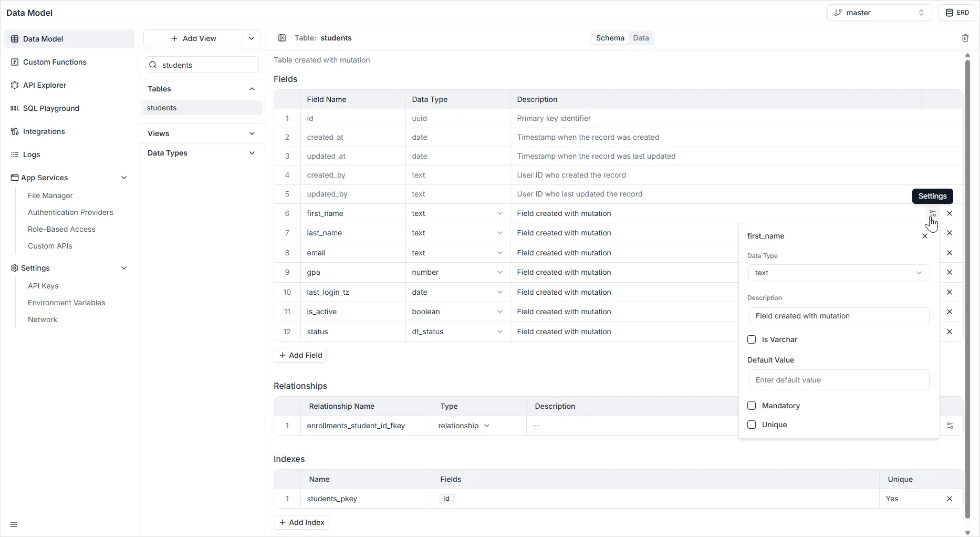Image resolution: width=980 pixels, height=537 pixels.
Task: Open SQL Playground from sidebar
Action: point(51,108)
